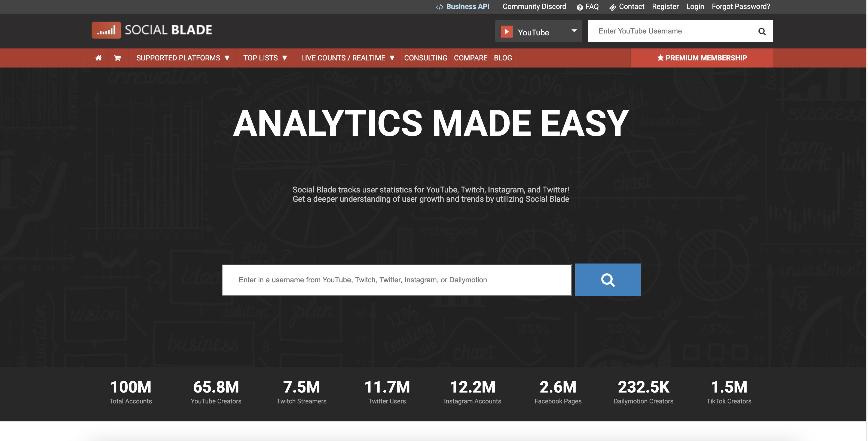Image resolution: width=868 pixels, height=441 pixels.
Task: Click the big blue search button
Action: [607, 280]
